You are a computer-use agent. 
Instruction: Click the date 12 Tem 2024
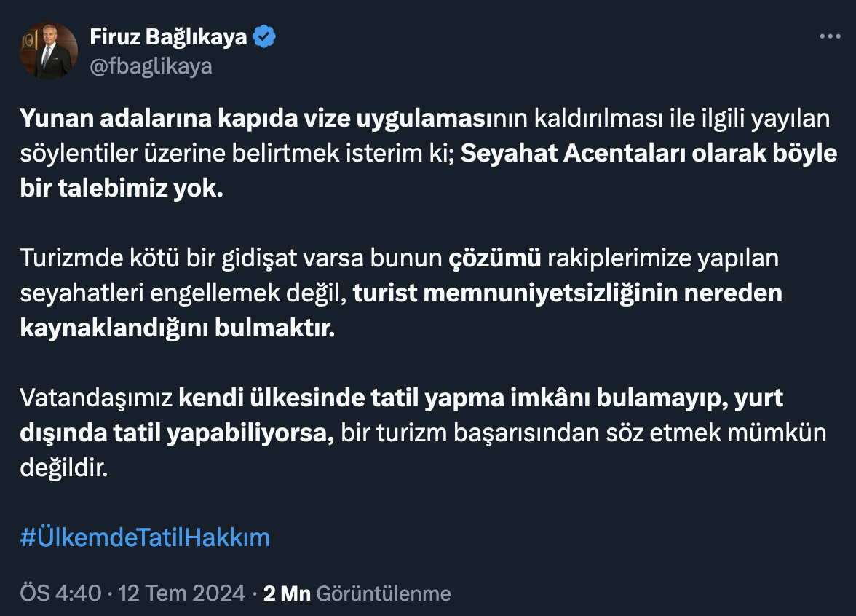click(x=182, y=593)
